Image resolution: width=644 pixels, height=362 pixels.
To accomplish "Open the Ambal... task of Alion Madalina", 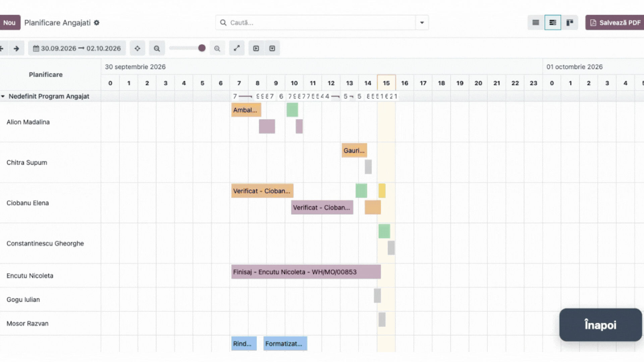I will pyautogui.click(x=246, y=110).
